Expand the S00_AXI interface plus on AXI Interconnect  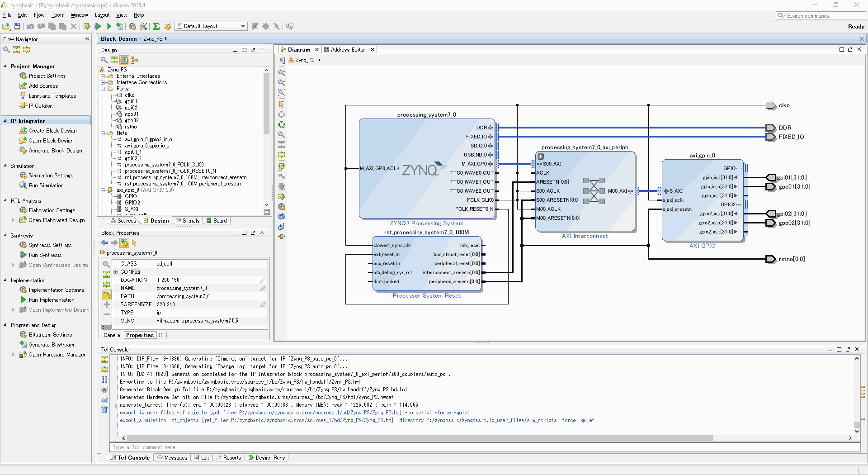(539, 164)
